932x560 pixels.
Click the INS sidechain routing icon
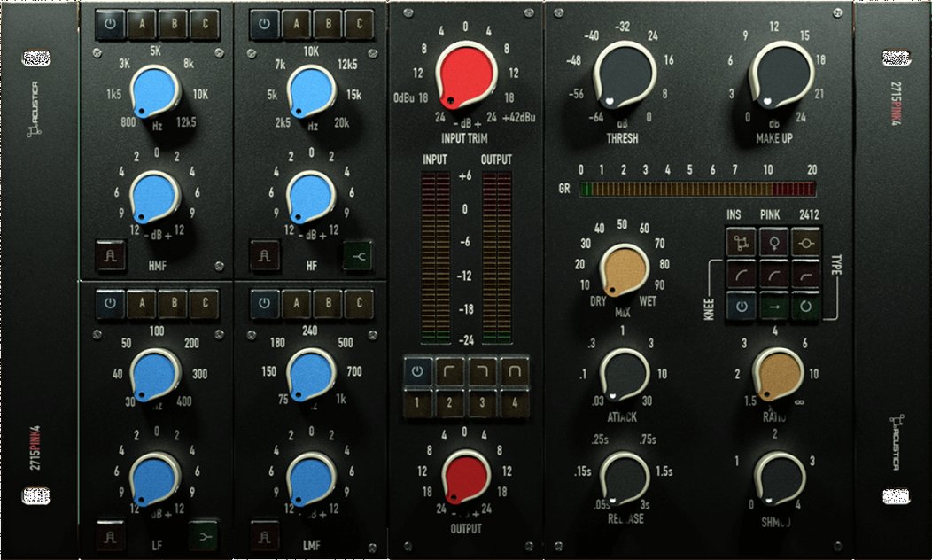pyautogui.click(x=742, y=241)
